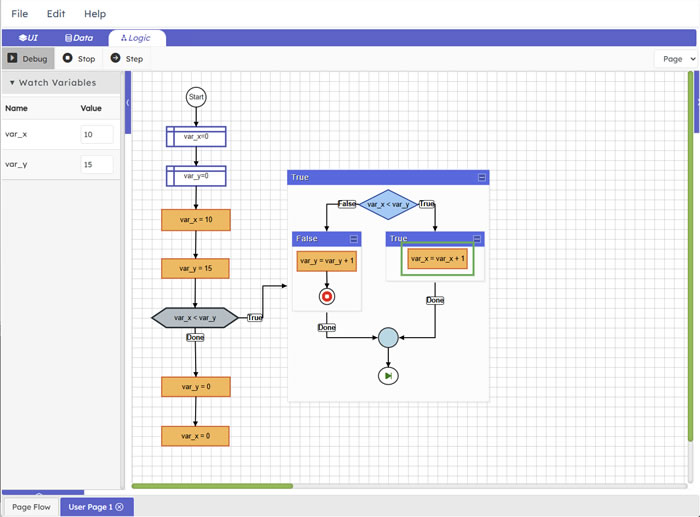Select the red stop terminator node
The height and width of the screenshot is (517, 700).
coord(327,296)
